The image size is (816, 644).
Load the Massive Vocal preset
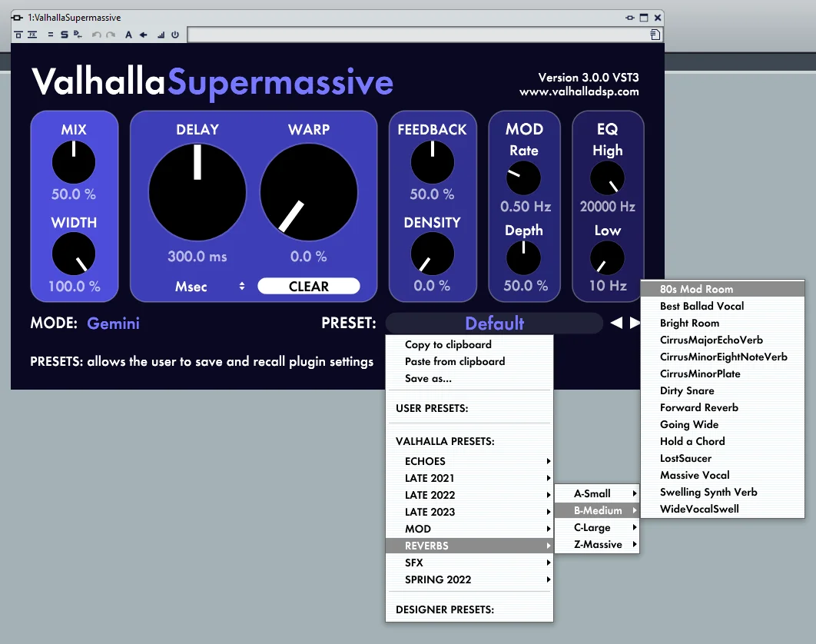pos(722,475)
